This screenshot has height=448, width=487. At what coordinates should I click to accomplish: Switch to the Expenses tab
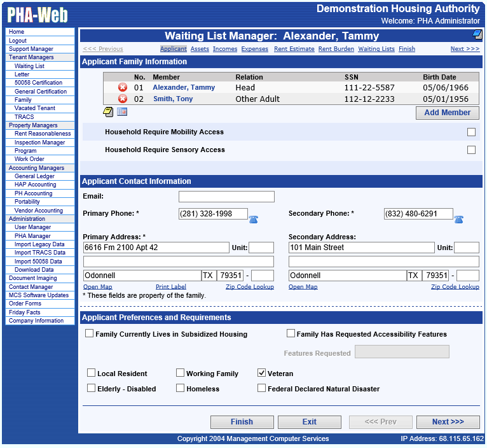[255, 49]
